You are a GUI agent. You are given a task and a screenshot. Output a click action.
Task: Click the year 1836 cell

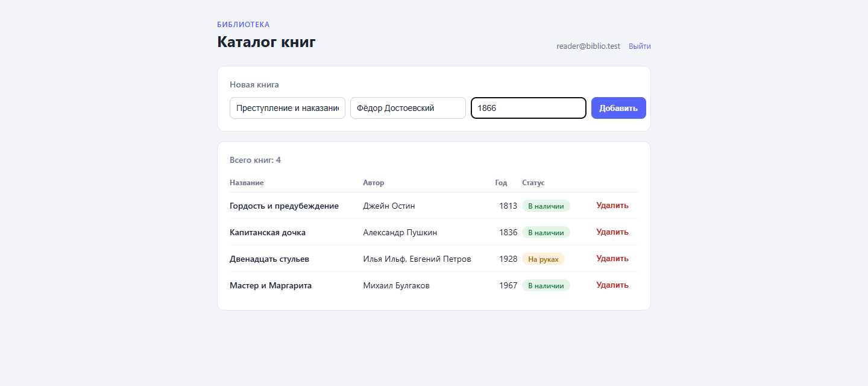508,232
